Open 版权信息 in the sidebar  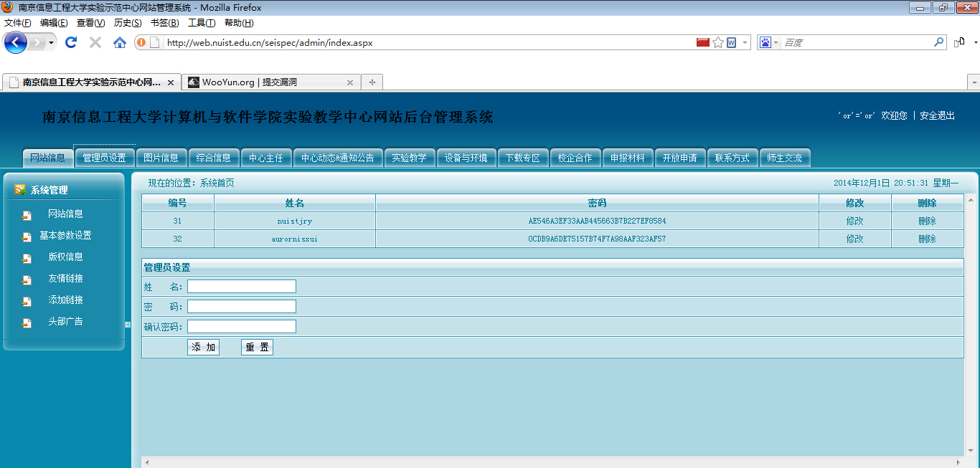point(65,257)
